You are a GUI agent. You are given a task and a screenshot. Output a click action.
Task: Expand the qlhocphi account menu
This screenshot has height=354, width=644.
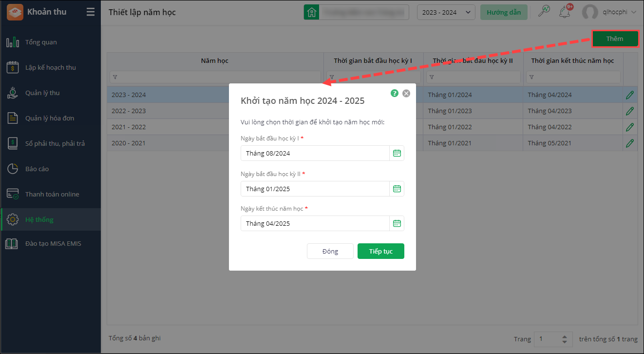coord(619,13)
